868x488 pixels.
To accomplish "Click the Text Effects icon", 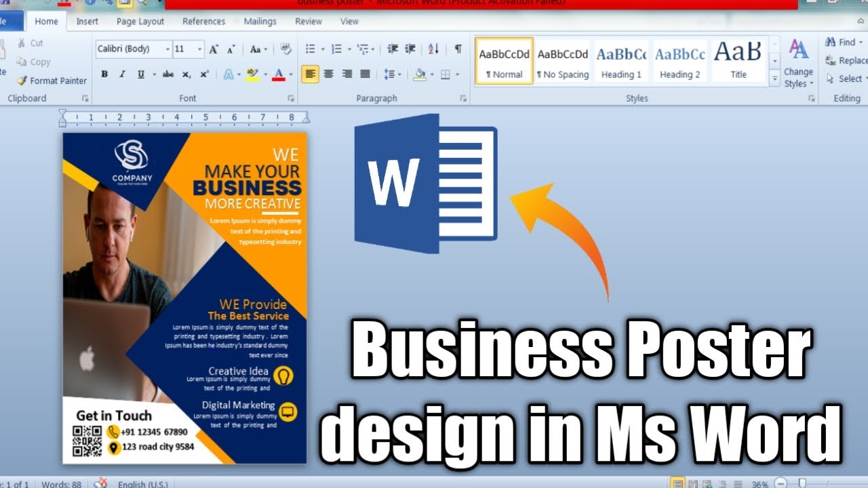I will click(229, 74).
